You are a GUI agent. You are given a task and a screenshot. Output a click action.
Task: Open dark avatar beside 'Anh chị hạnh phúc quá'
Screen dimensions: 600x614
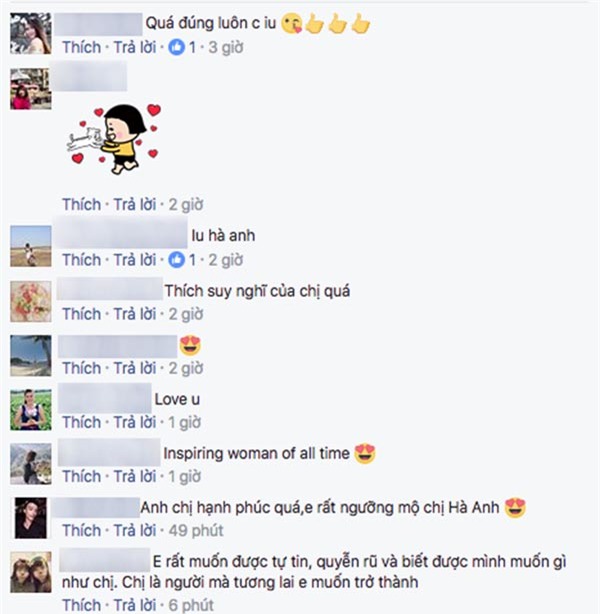(x=31, y=518)
